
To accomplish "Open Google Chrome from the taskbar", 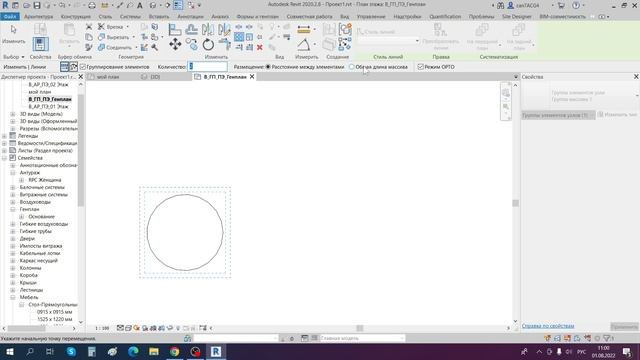I will tap(175, 351).
